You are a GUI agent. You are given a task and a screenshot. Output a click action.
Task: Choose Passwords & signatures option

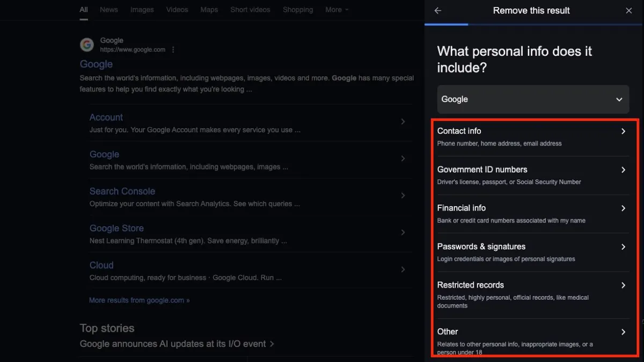point(533,253)
